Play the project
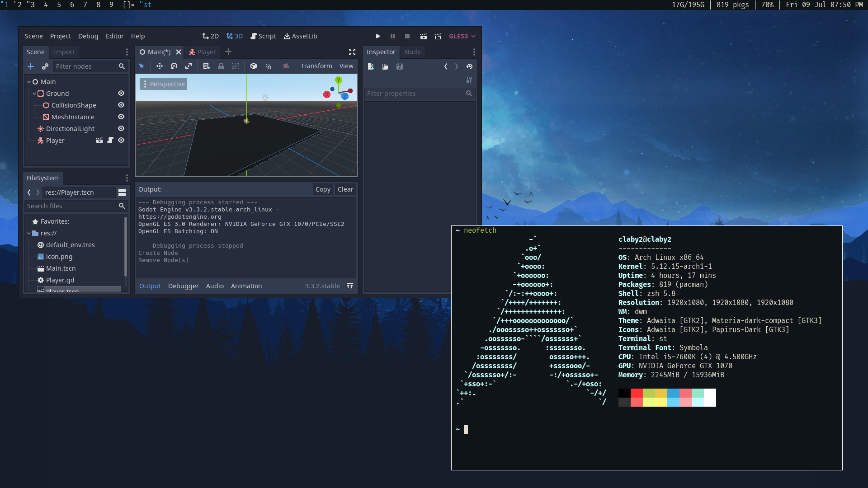 click(378, 36)
